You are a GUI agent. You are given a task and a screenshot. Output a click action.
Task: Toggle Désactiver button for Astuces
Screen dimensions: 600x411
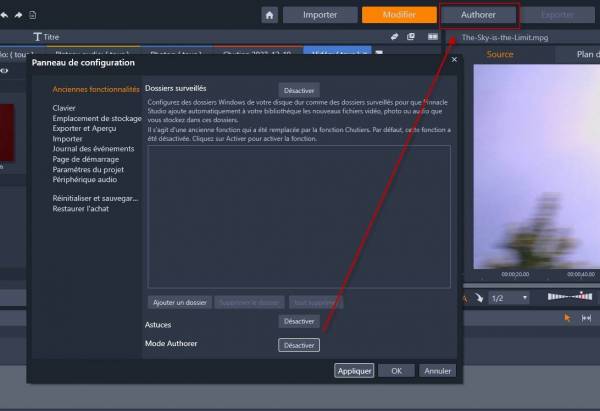coord(299,322)
